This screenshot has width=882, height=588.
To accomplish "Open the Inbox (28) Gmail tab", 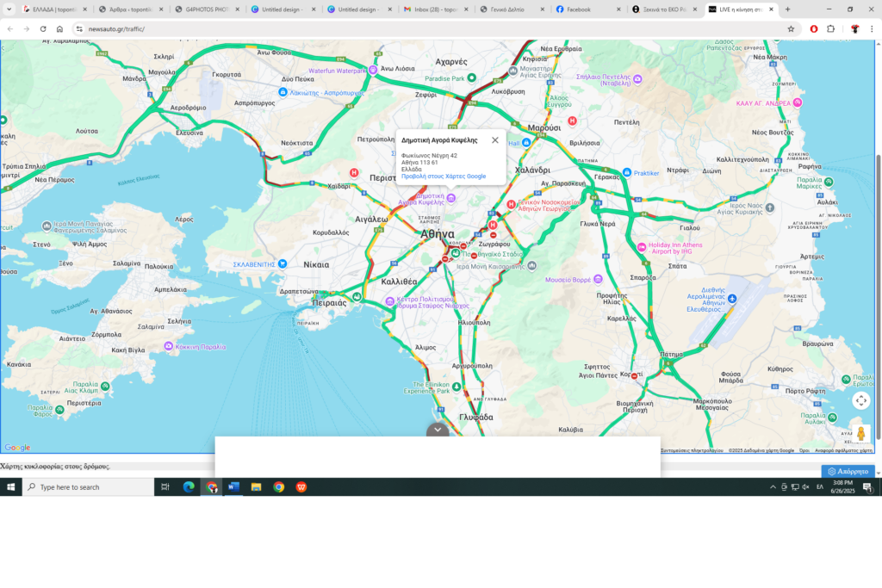I will [436, 9].
